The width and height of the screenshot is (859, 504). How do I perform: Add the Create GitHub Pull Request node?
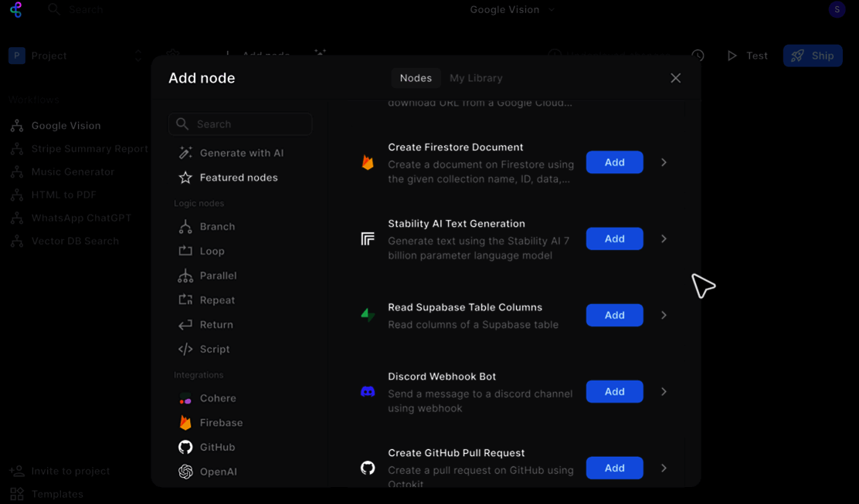point(614,468)
